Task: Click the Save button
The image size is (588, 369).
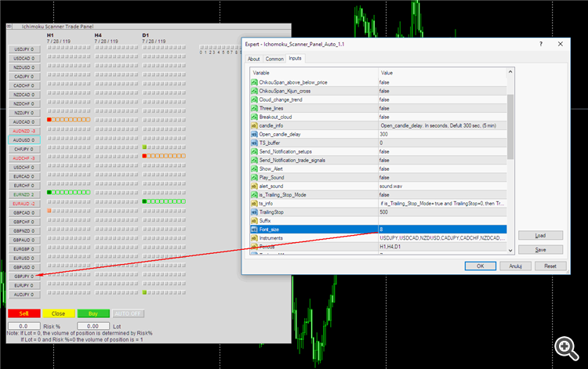Action: [x=540, y=249]
